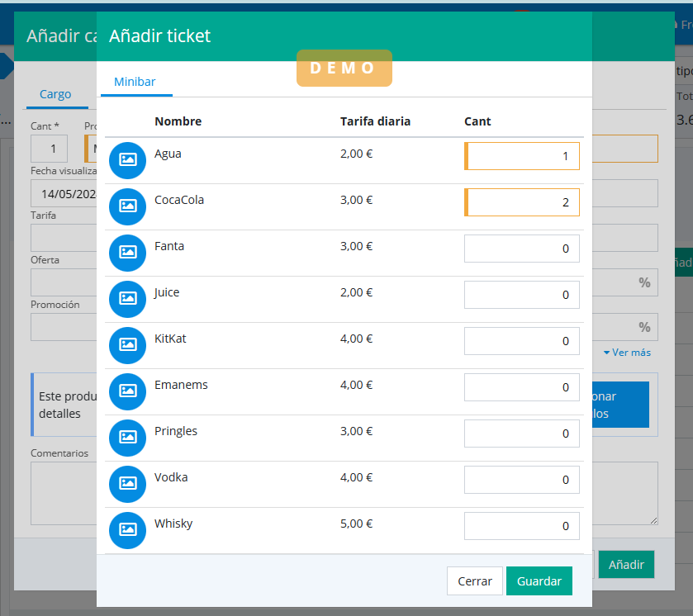
Task: Click the Vodka product image icon
Action: [127, 484]
